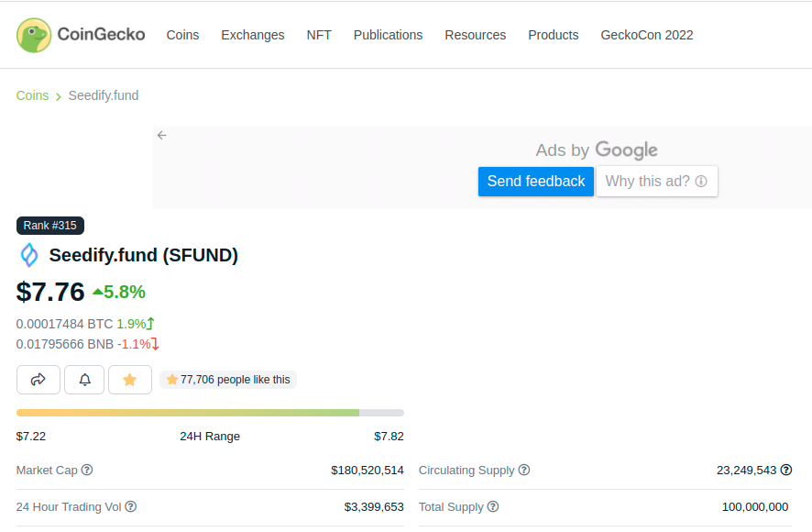
Task: Open the Resources menu
Action: click(x=476, y=35)
